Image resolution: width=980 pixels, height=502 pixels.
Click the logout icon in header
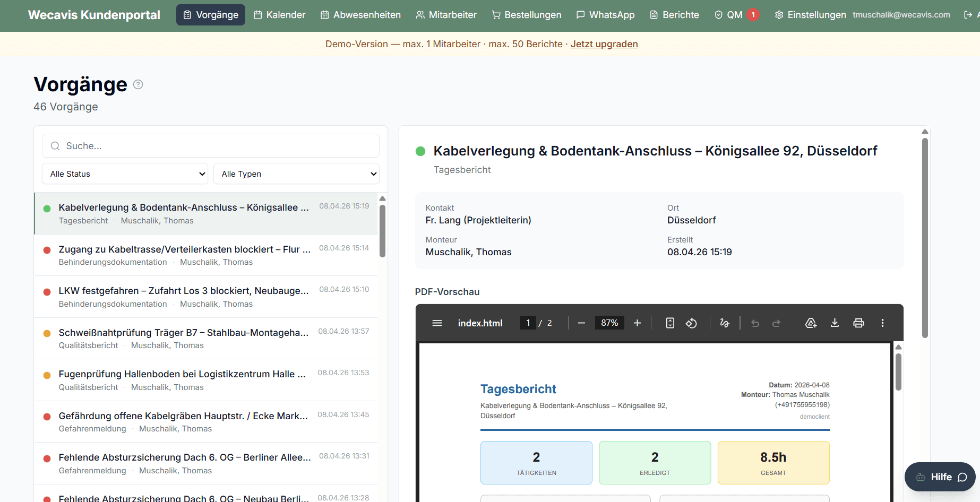click(968, 15)
